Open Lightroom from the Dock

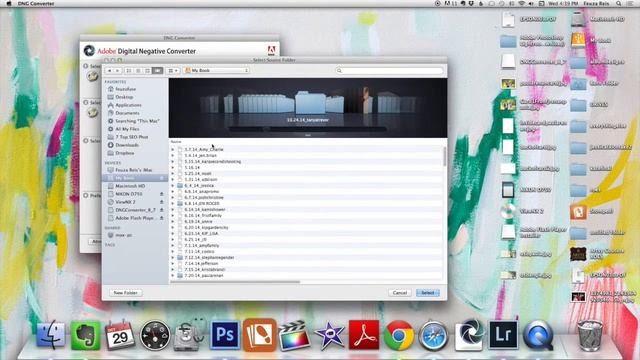click(503, 335)
